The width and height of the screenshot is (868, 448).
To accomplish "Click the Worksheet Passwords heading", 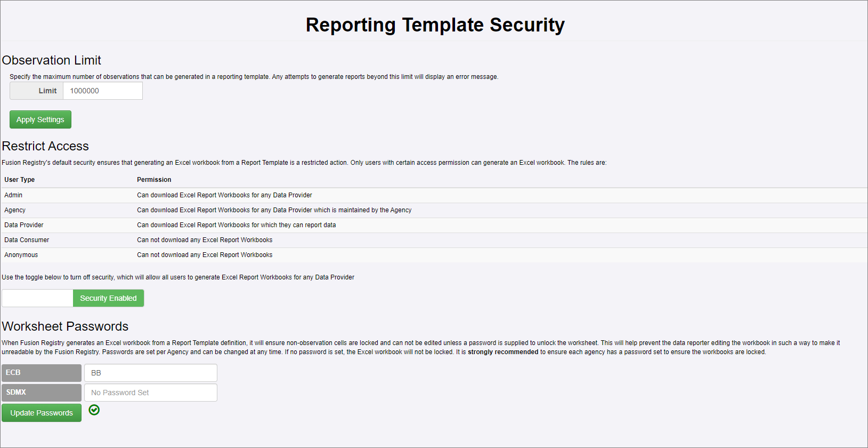I will point(65,326).
